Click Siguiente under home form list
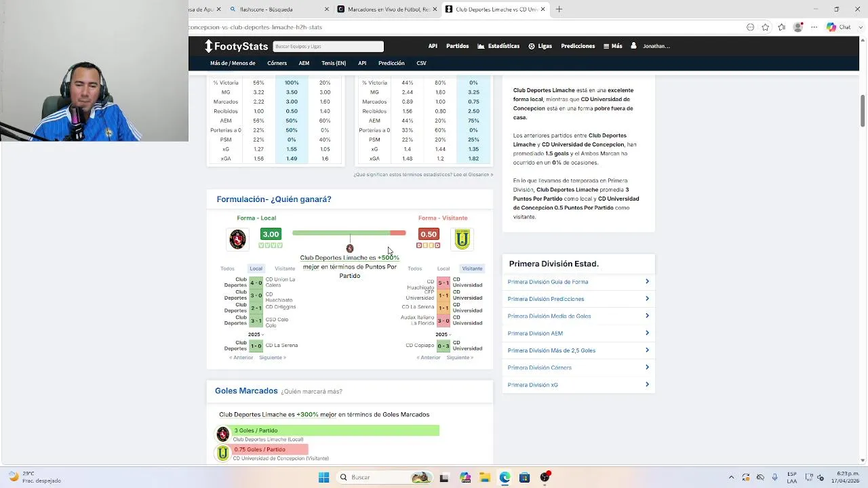 [x=273, y=357]
